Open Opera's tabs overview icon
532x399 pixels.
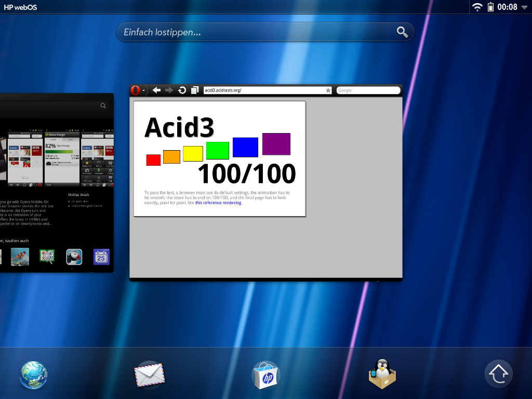(x=195, y=90)
